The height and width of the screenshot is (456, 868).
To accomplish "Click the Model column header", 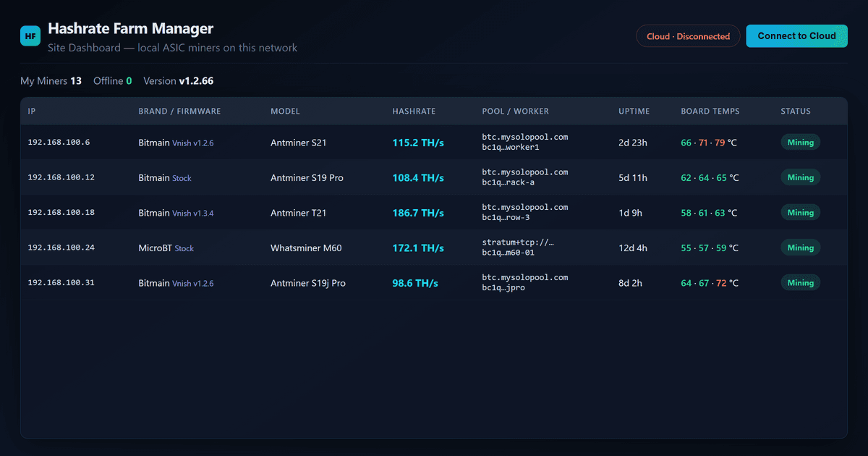I will click(285, 111).
